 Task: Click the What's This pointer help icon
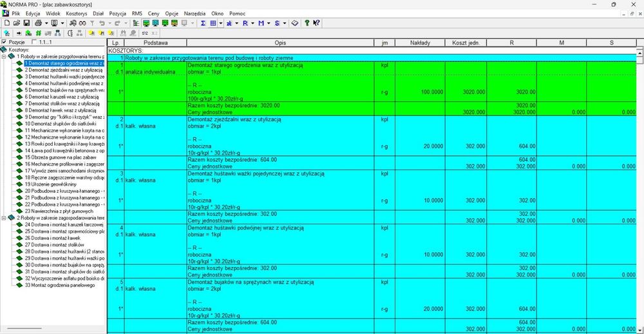point(316,23)
